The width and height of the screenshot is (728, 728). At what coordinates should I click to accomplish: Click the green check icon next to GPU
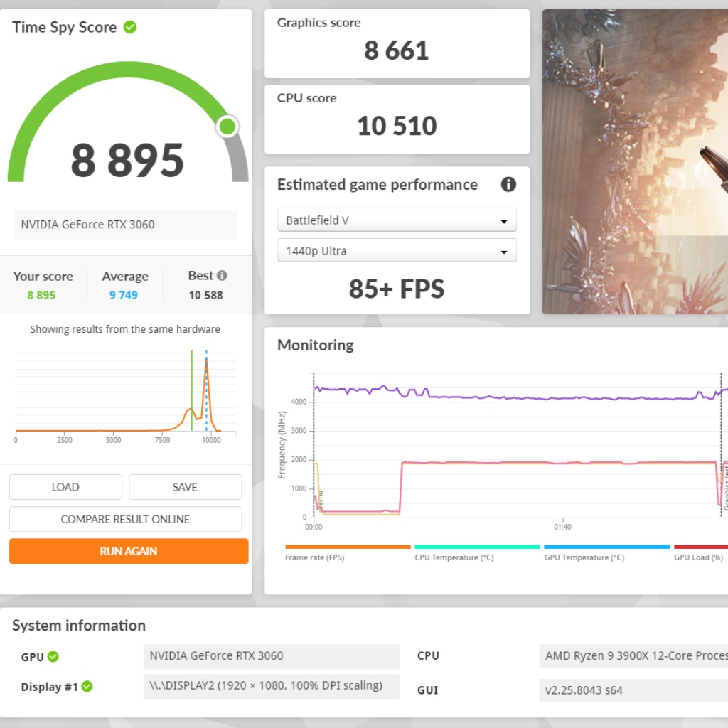53,657
